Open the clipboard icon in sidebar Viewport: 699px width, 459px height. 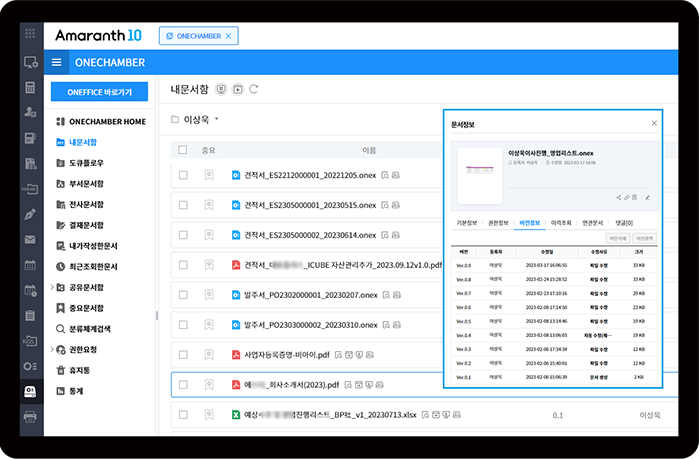(x=30, y=316)
